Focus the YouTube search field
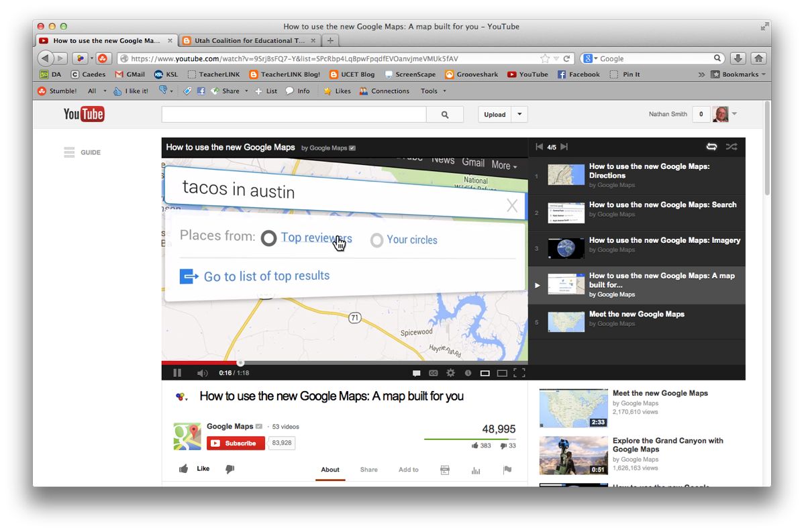Image resolution: width=804 pixels, height=532 pixels. (x=294, y=114)
